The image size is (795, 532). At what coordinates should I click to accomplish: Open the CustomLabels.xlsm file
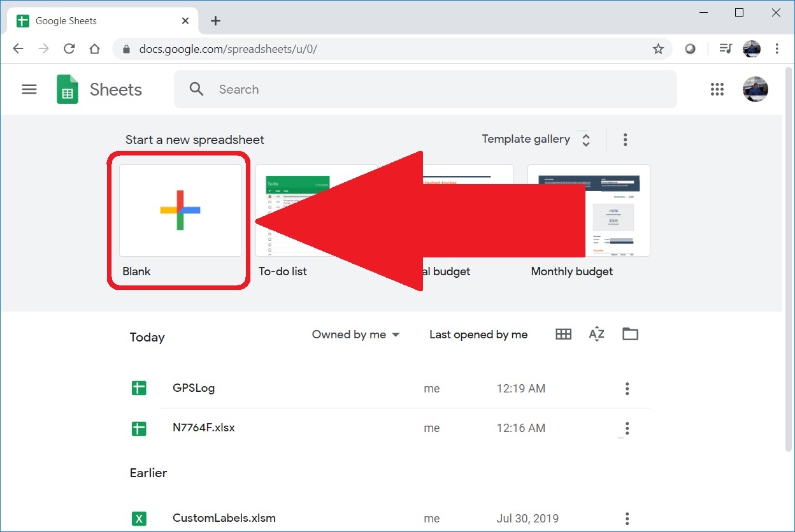(224, 519)
